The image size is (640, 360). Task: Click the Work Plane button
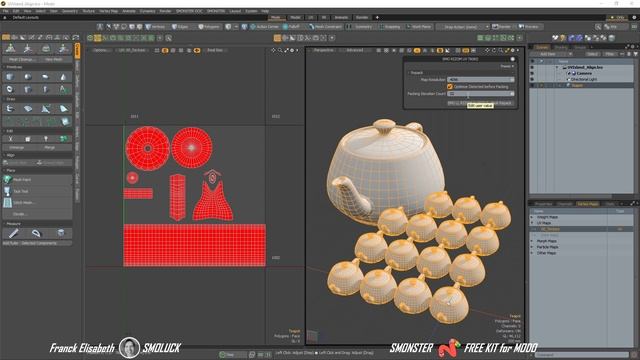[x=419, y=27]
